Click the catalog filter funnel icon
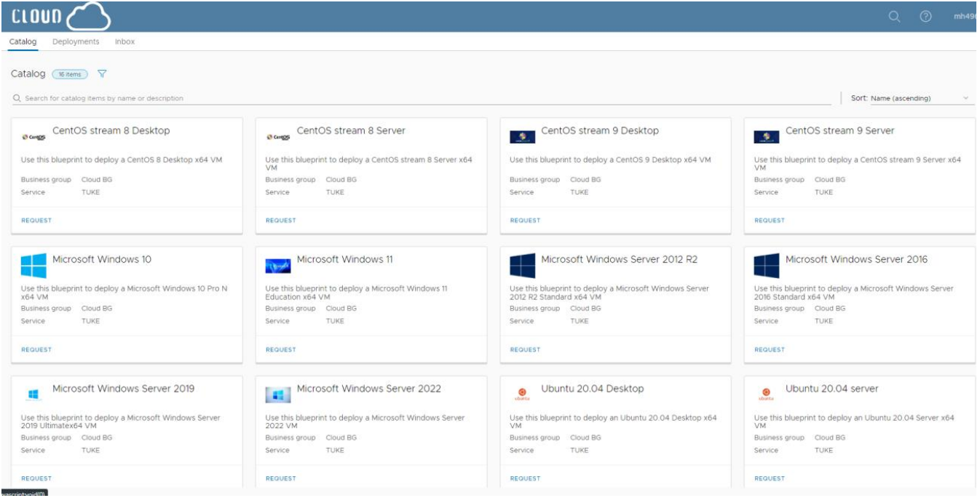 (102, 74)
